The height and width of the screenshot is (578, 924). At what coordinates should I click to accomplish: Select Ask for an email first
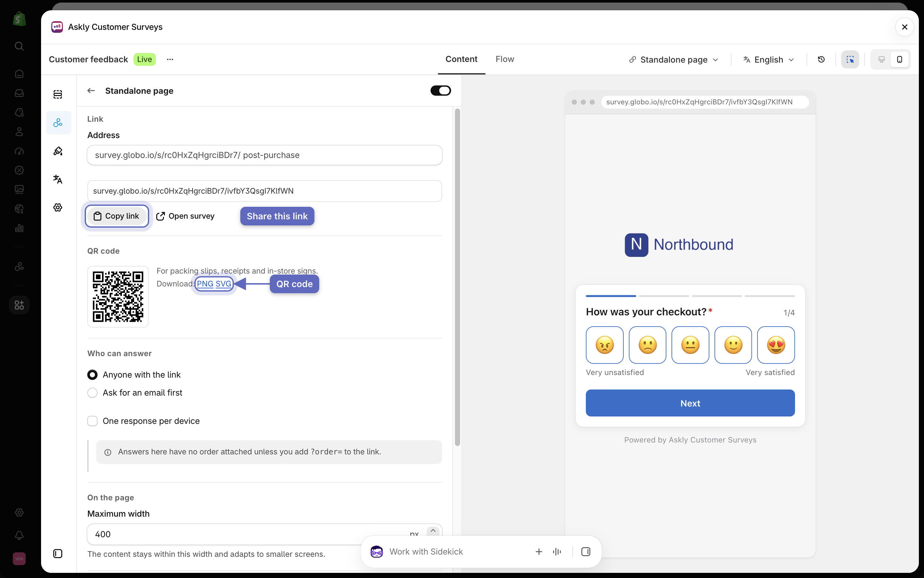(92, 393)
